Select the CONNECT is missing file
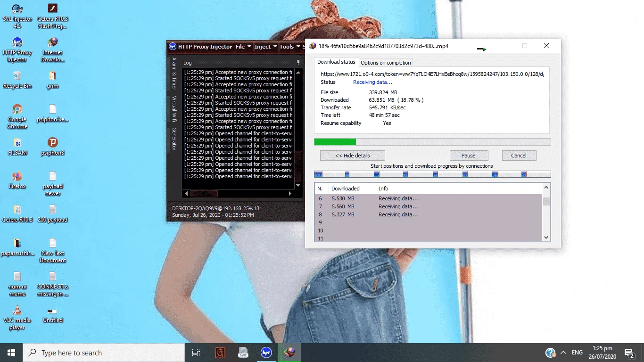Screen dimensions: 644x362 [53, 284]
